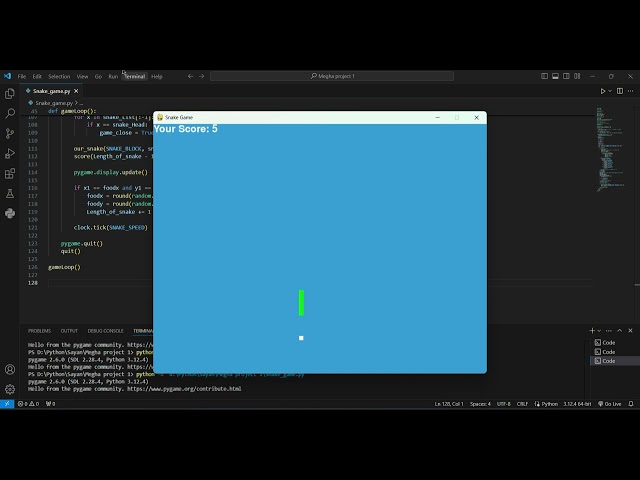Viewport: 640px width, 480px height.
Task: Open the run options dropdown arrow
Action: click(610, 91)
